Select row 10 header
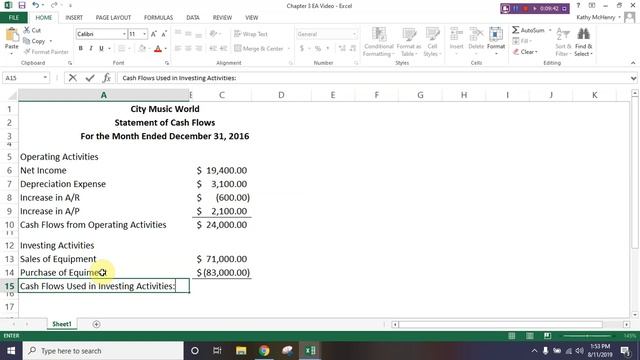The height and width of the screenshot is (360, 640). (x=9, y=224)
